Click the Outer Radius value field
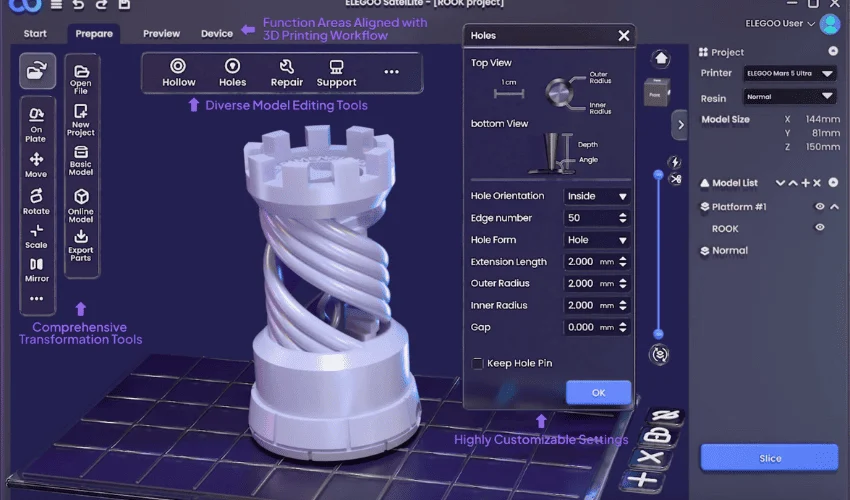Viewport: 850px width, 500px height. pyautogui.click(x=590, y=284)
